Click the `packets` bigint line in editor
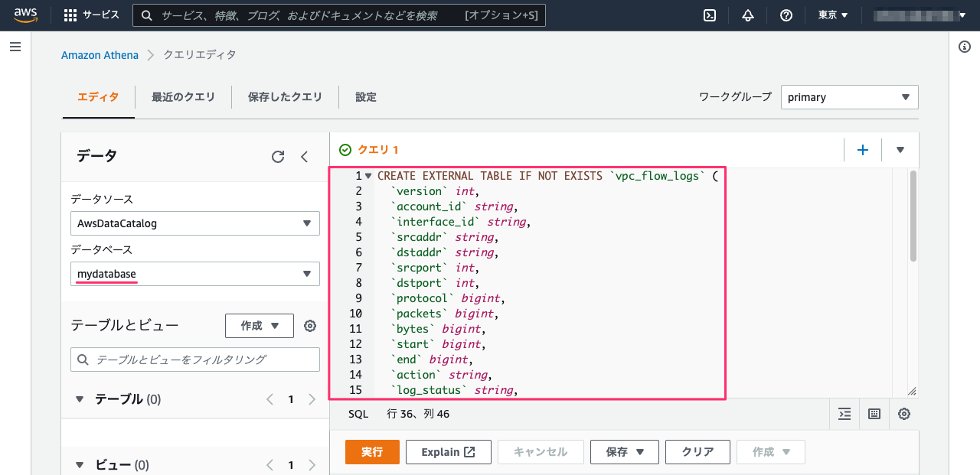Screen dimensions: 980x475 (x=445, y=314)
